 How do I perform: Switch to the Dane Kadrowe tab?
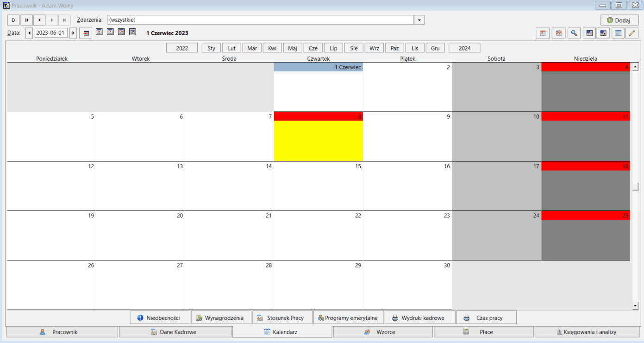[x=175, y=332]
